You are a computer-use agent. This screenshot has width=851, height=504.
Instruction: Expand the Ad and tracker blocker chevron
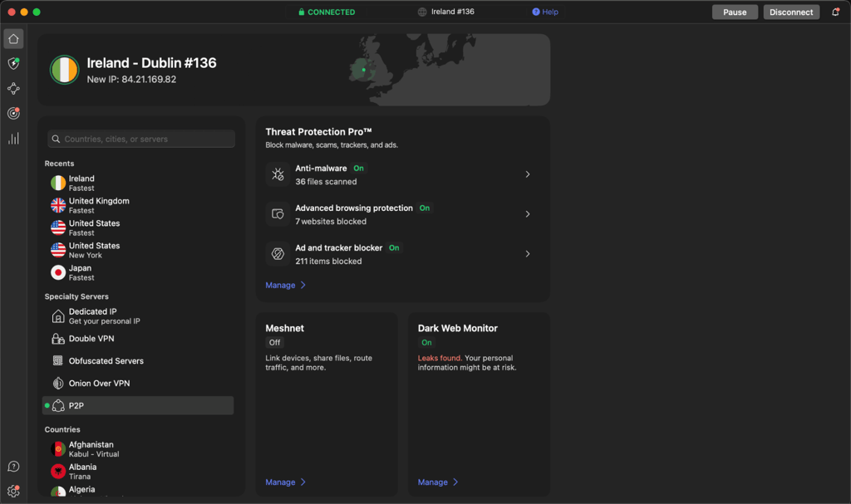click(x=528, y=254)
